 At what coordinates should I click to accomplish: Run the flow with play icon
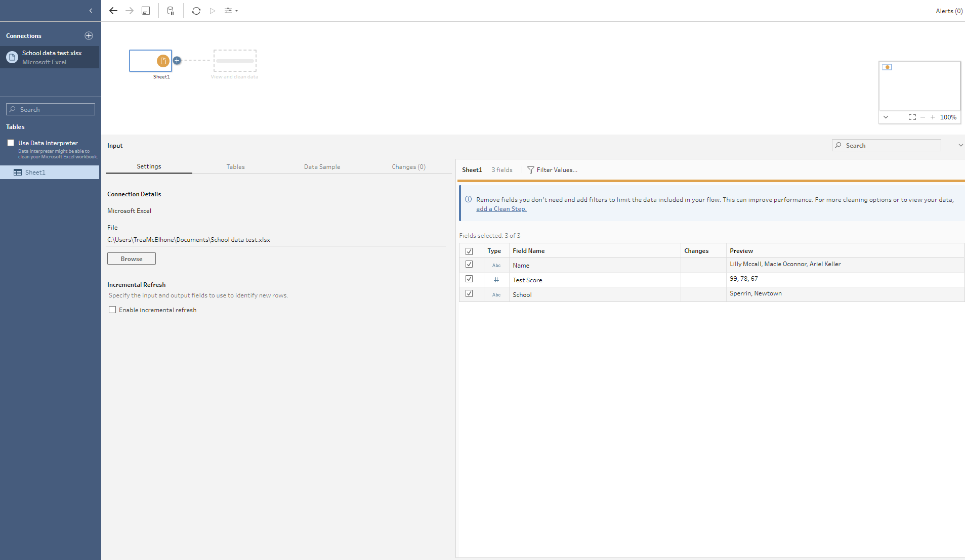(x=213, y=11)
